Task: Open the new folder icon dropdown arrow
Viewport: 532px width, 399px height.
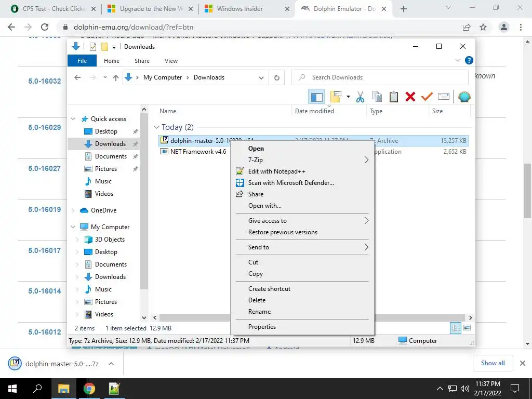Action: tap(348, 97)
